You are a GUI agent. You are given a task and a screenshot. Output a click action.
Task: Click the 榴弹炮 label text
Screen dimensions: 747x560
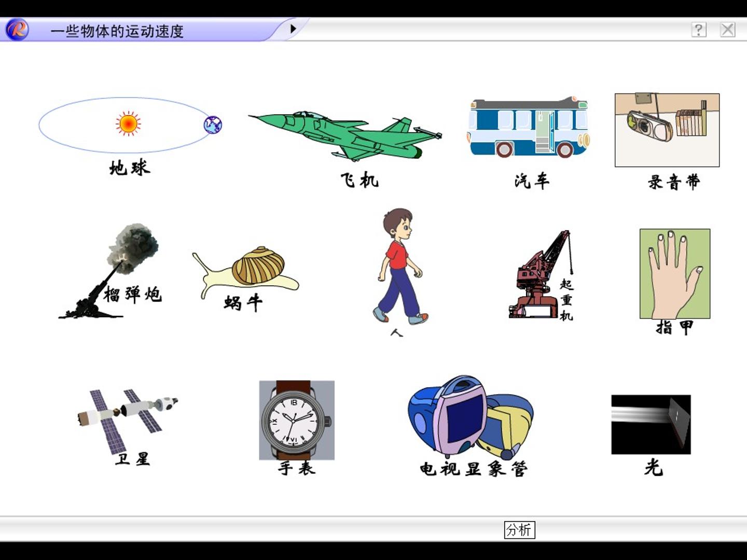coord(133,295)
